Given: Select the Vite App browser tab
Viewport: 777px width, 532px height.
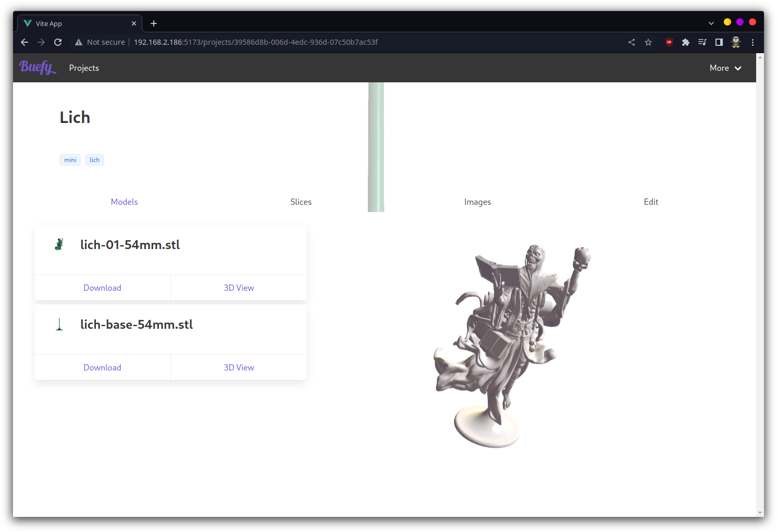Looking at the screenshot, I should click(80, 23).
